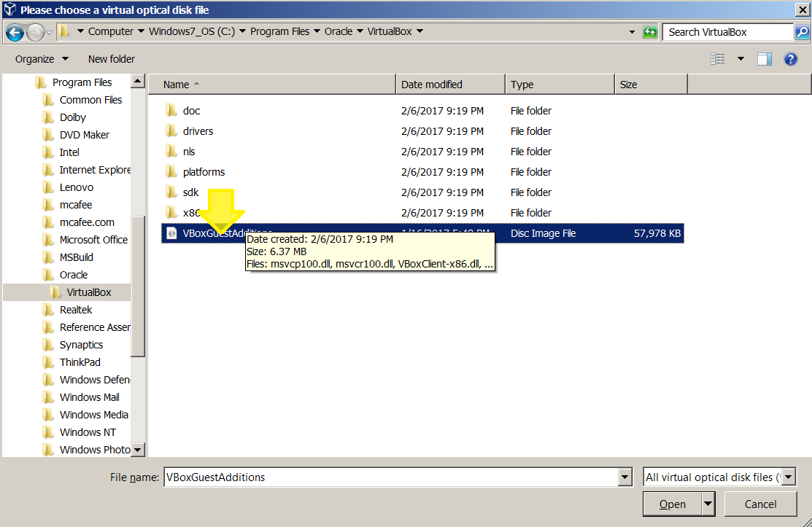Select Common Files folder in tree
Viewport: 812px width, 527px height.
tap(90, 100)
